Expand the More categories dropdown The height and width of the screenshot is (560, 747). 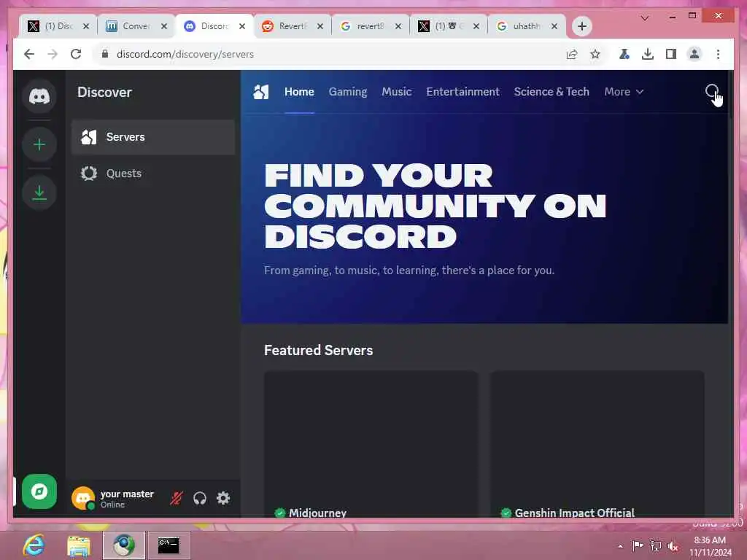click(624, 92)
